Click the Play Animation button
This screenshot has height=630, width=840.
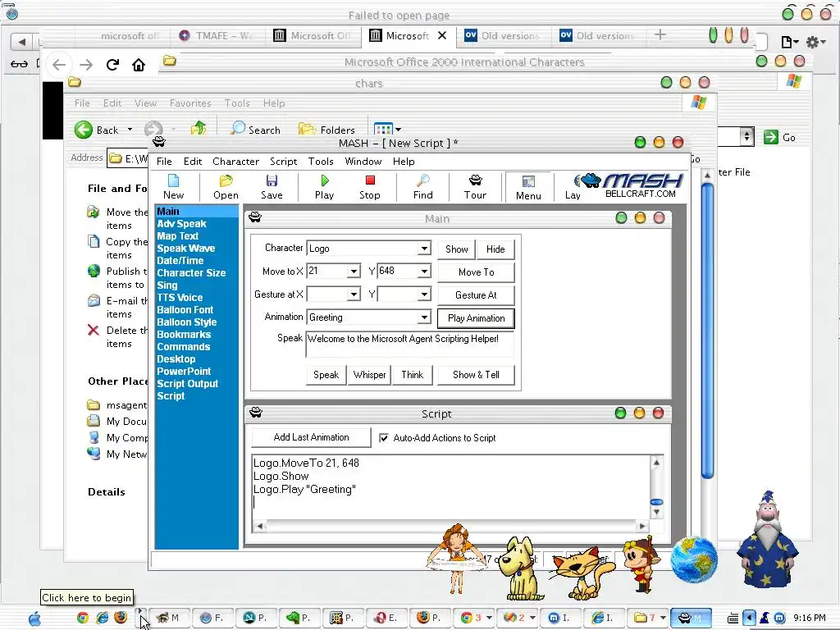click(x=477, y=318)
